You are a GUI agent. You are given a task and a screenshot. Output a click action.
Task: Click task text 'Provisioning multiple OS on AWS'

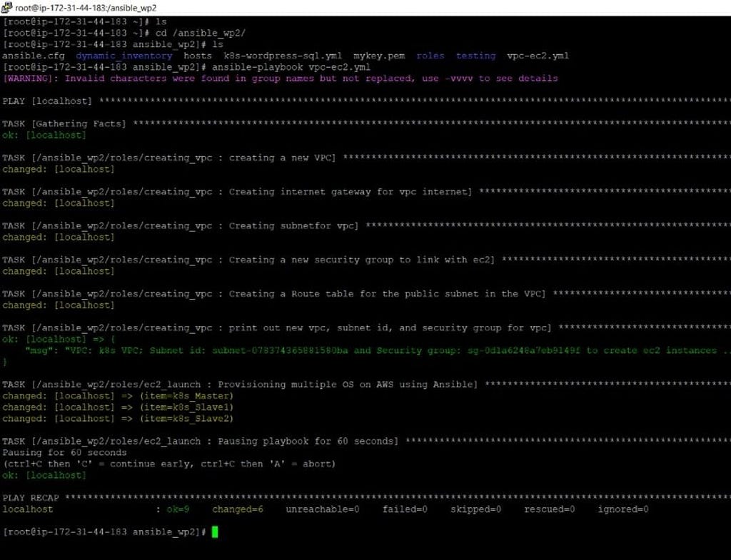tap(306, 385)
